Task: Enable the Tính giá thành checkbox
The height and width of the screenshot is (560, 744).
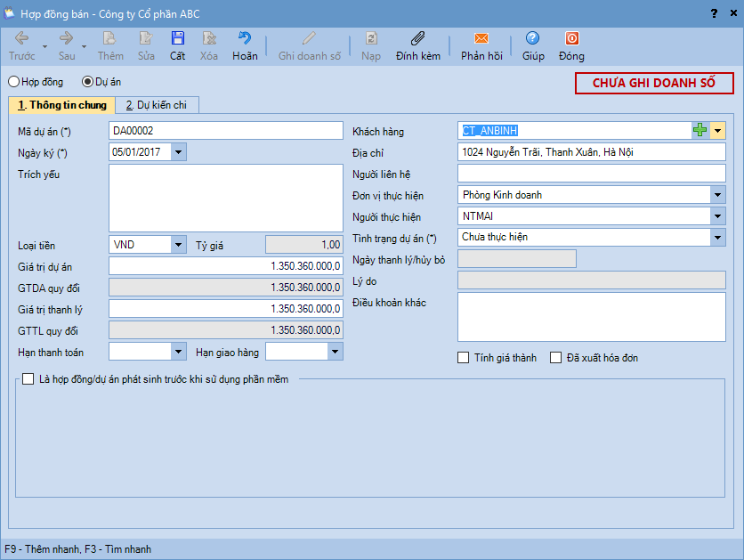Action: 463,358
